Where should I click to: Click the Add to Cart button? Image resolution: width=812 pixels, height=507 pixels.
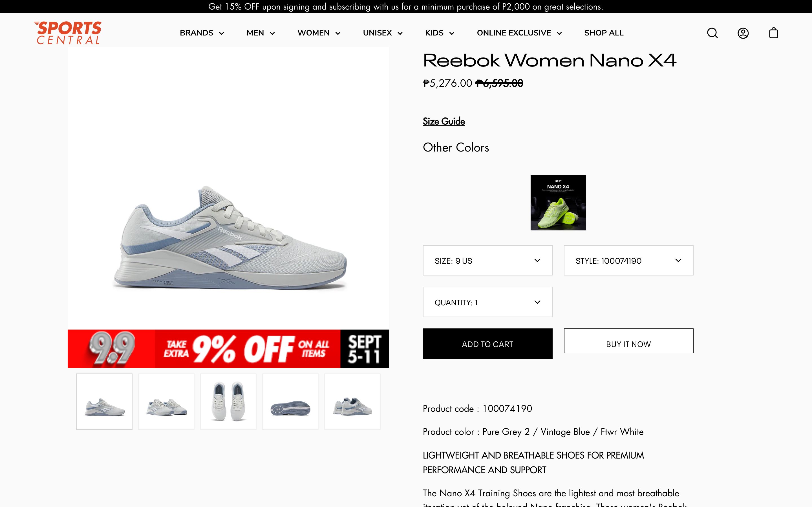click(x=487, y=344)
